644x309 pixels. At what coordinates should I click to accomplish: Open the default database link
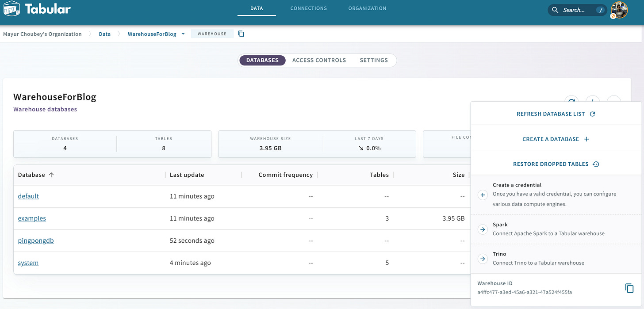28,196
